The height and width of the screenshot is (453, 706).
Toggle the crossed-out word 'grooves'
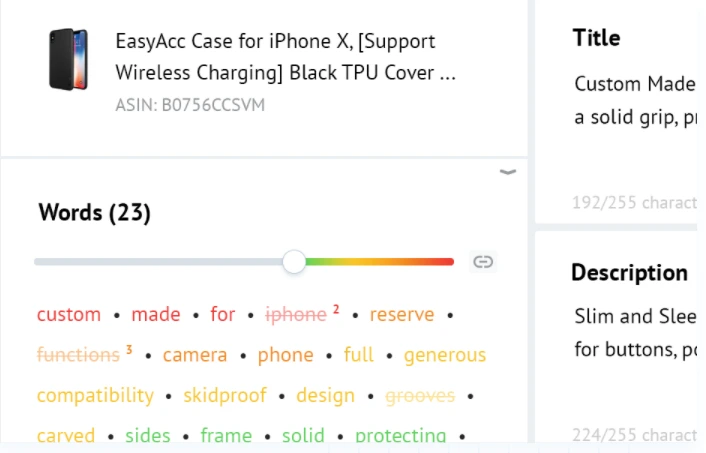pos(420,395)
